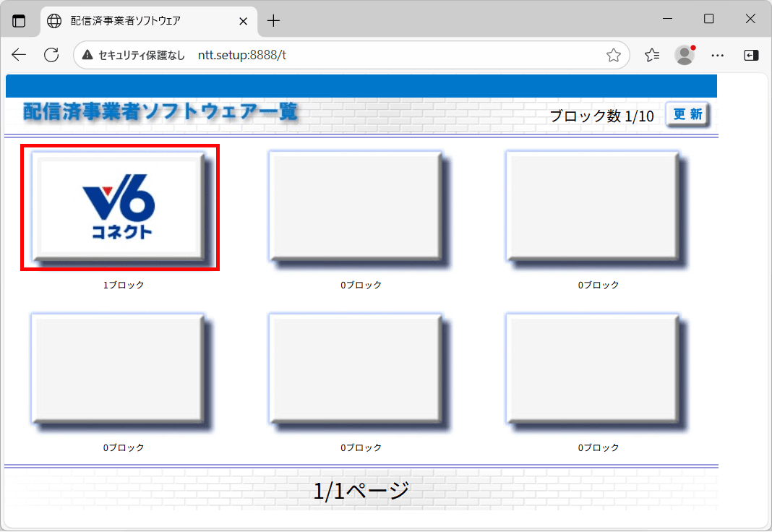Viewport: 772px width, 532px height.
Task: Click the empty tile right of v6コネクト
Action: [x=356, y=207]
